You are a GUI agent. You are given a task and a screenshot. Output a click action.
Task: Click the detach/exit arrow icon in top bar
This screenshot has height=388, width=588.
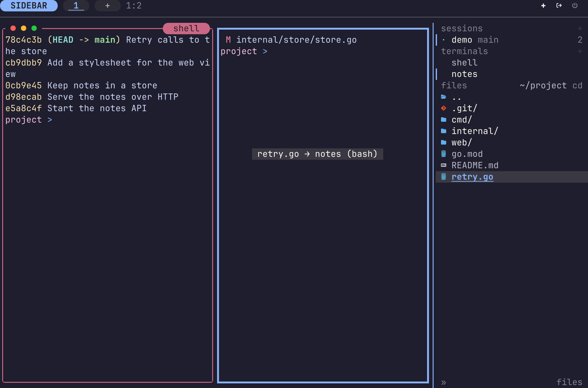click(559, 6)
